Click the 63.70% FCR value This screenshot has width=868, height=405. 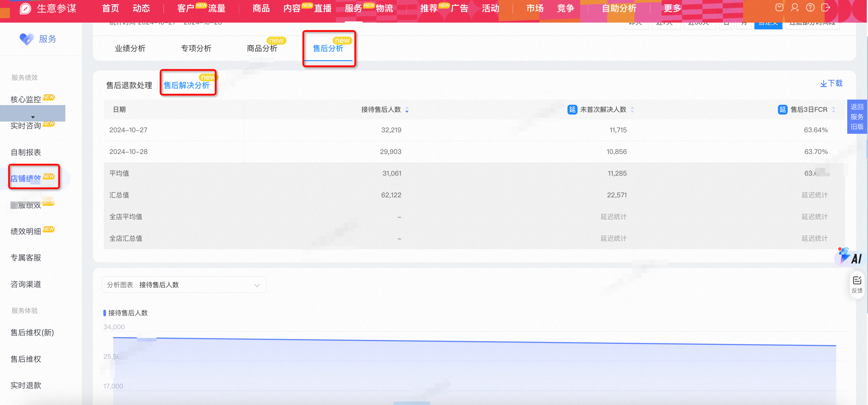(816, 151)
